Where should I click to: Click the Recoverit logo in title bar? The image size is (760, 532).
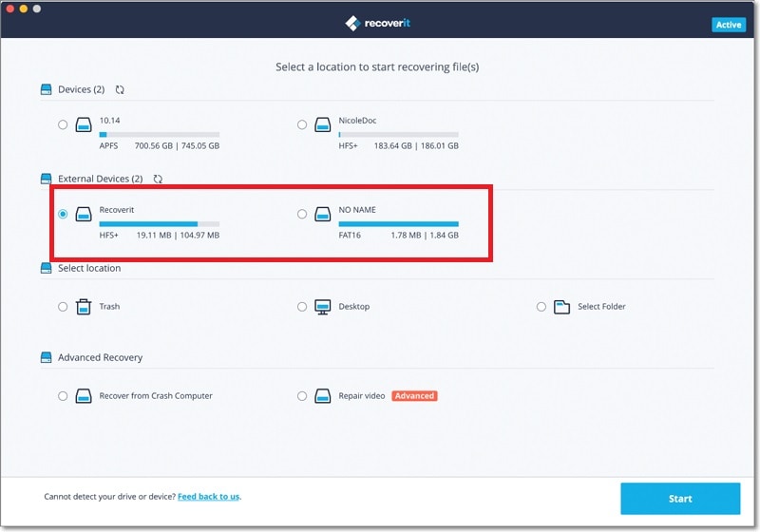click(377, 23)
